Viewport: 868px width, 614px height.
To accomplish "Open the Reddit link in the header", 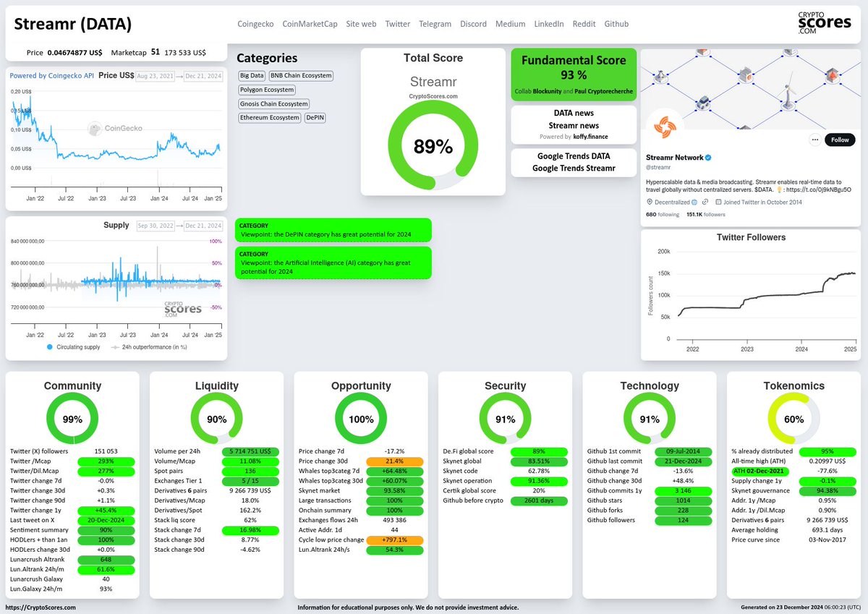I will 584,24.
